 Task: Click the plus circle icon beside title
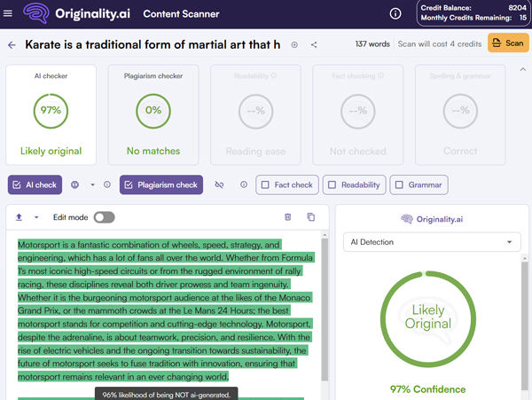pos(294,44)
